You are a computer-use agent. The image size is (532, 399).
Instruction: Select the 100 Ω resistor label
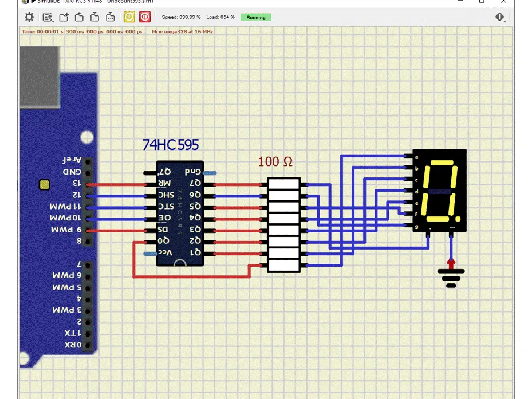point(275,161)
